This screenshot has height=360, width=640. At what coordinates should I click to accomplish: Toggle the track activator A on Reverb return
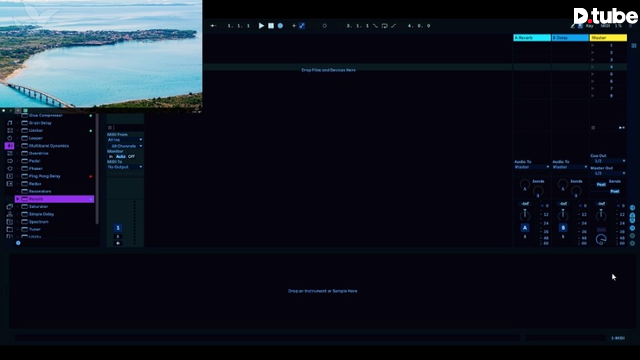coord(525,228)
